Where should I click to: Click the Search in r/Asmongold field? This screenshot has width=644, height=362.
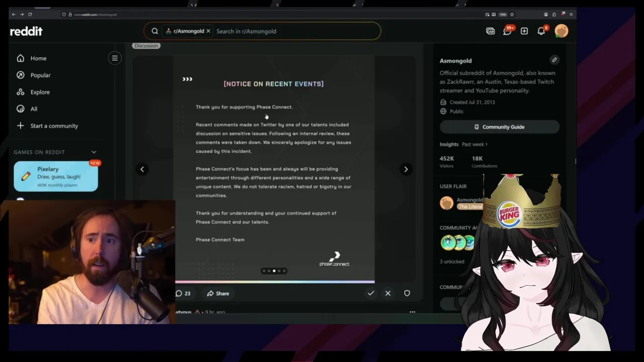[x=296, y=31]
